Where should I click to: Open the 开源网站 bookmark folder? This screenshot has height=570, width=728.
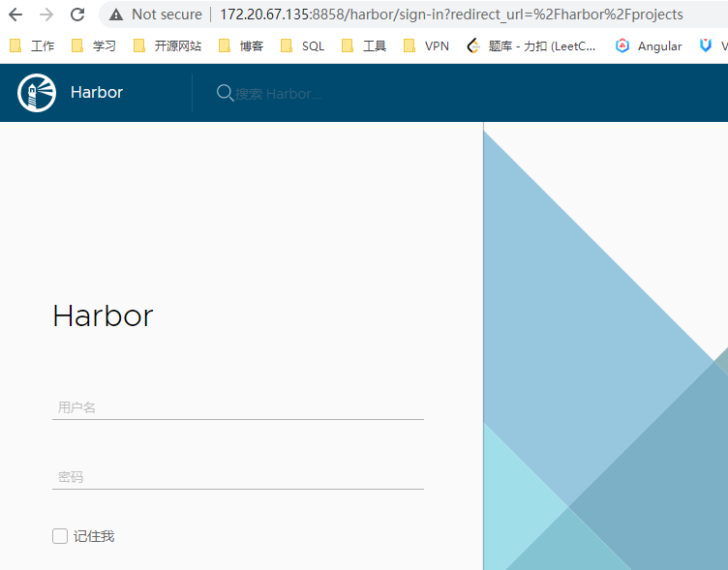point(167,45)
